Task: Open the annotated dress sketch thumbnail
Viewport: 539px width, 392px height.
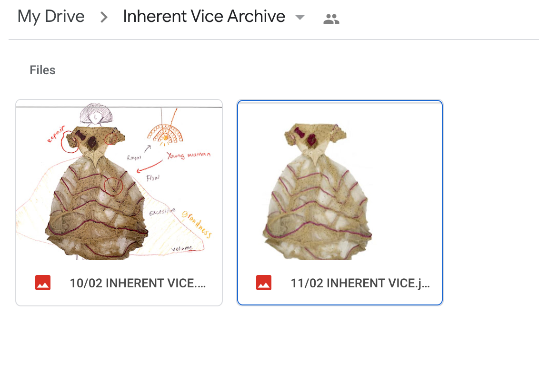Action: 119,181
